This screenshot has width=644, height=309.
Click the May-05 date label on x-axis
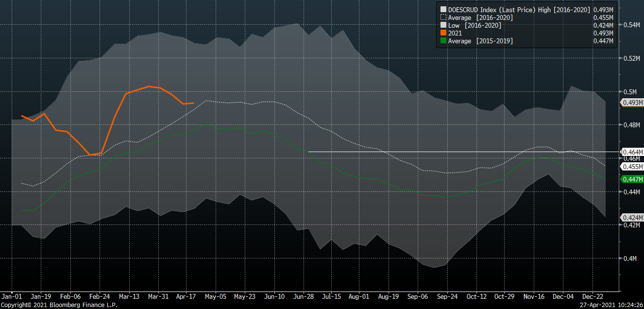pyautogui.click(x=216, y=296)
